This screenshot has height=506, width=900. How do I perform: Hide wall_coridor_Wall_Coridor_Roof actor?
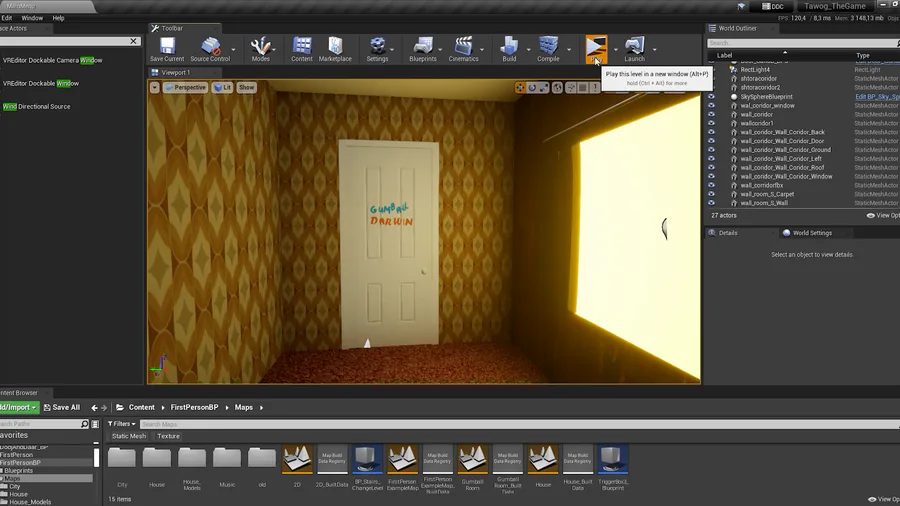pos(711,168)
